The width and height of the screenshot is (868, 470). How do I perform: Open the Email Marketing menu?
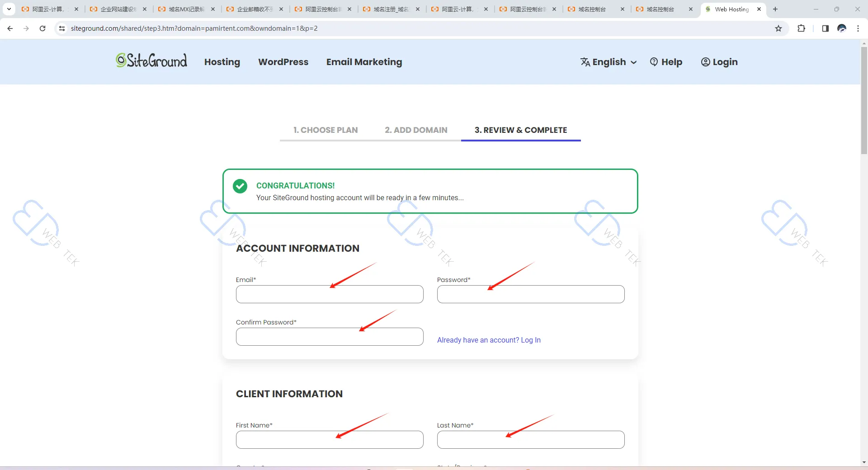tap(364, 62)
